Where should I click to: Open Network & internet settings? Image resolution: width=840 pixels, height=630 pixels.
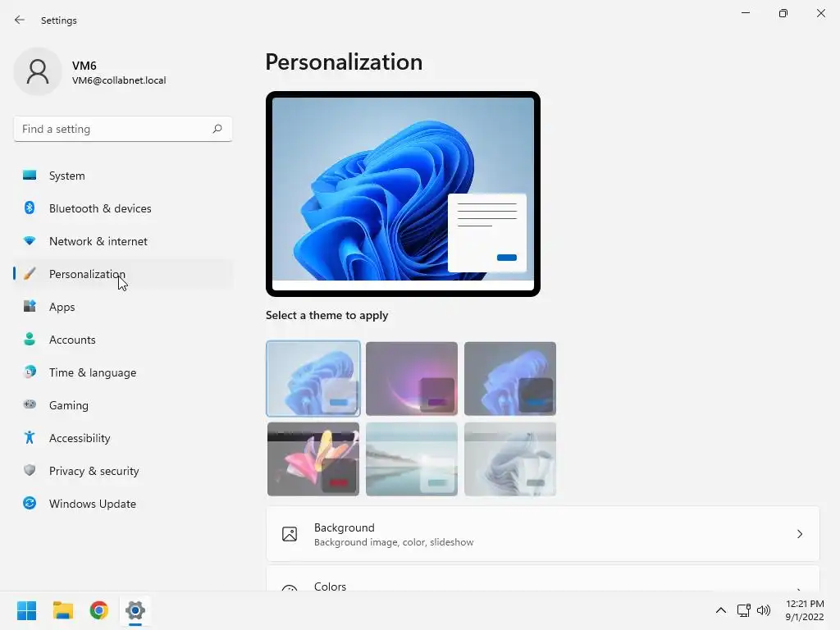tap(123, 241)
